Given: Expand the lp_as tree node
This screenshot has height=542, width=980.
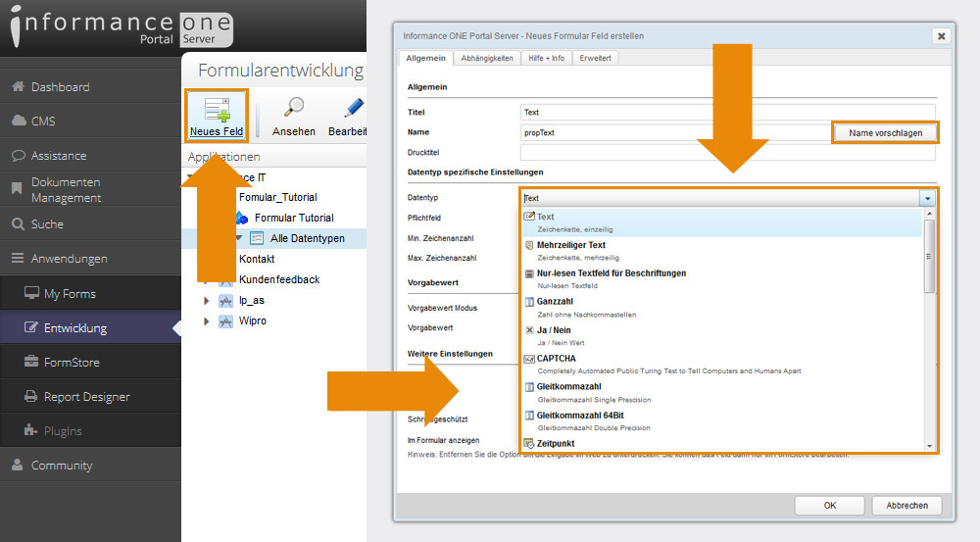Looking at the screenshot, I should [206, 301].
